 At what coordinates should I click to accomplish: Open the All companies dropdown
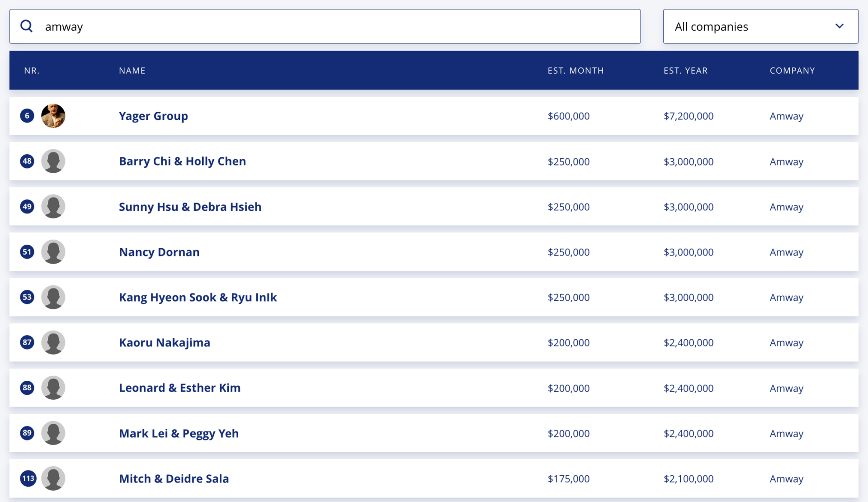pos(760,26)
